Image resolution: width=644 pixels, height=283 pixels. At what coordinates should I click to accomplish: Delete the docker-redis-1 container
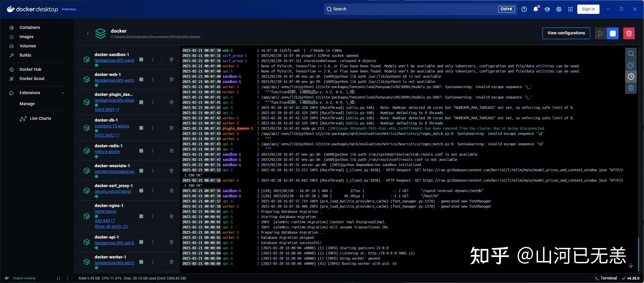click(171, 151)
